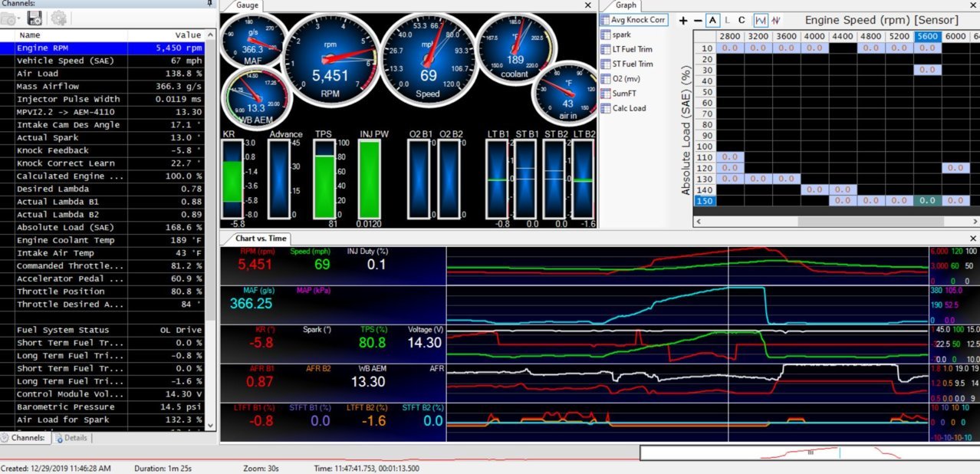Image resolution: width=980 pixels, height=474 pixels.
Task: Select the 'C' count mode button
Action: [742, 21]
